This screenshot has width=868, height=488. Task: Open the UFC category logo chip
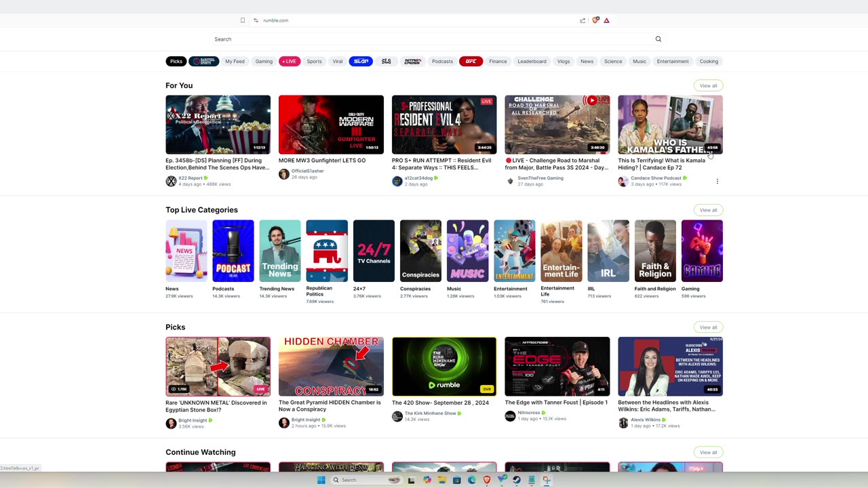pyautogui.click(x=471, y=61)
